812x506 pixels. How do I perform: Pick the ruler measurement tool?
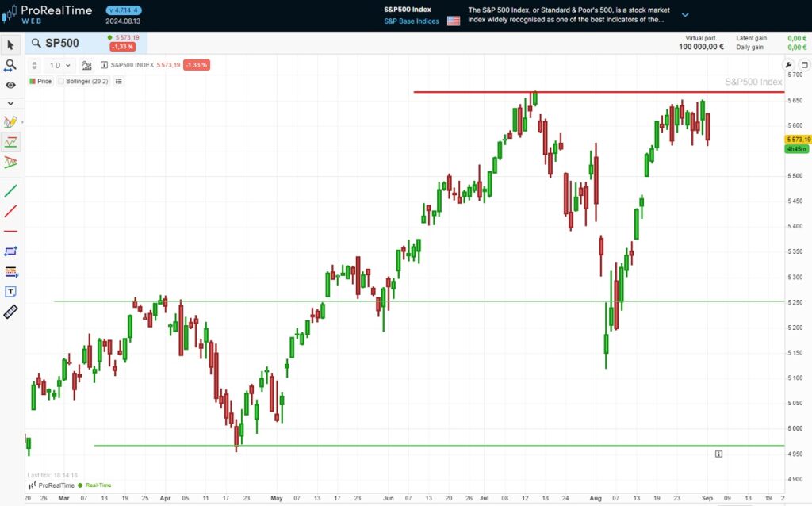click(x=10, y=312)
